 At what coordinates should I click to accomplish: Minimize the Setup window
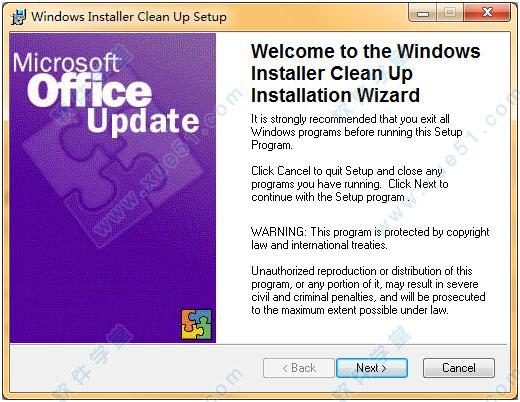pyautogui.click(x=423, y=13)
